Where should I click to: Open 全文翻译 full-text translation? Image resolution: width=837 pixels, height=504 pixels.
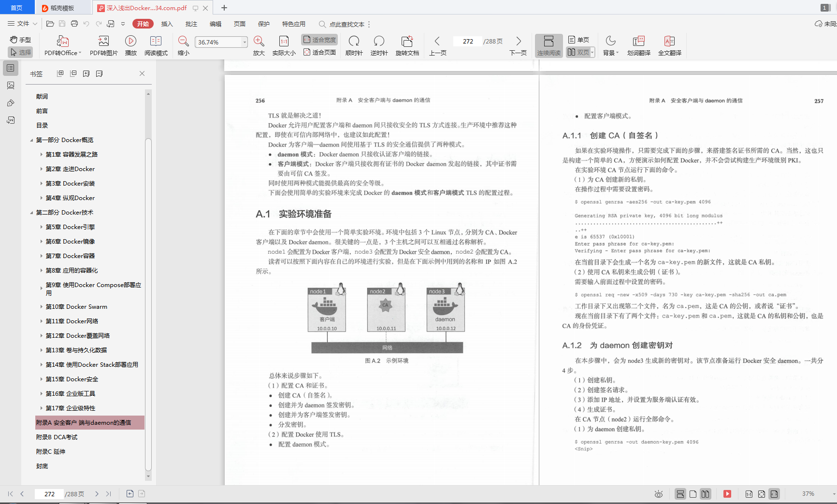[669, 46]
